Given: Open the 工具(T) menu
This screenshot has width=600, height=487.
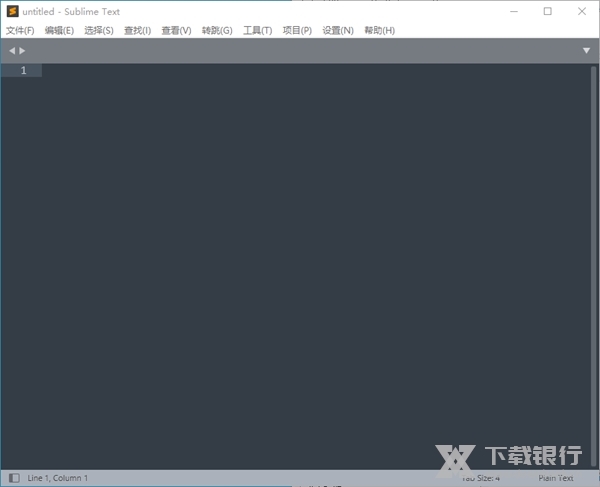Looking at the screenshot, I should pyautogui.click(x=258, y=30).
